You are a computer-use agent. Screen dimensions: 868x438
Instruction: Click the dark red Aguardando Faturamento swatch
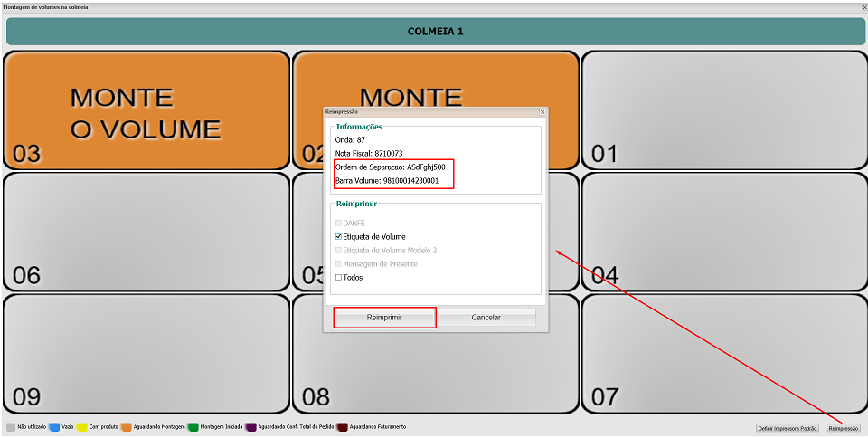coord(343,427)
